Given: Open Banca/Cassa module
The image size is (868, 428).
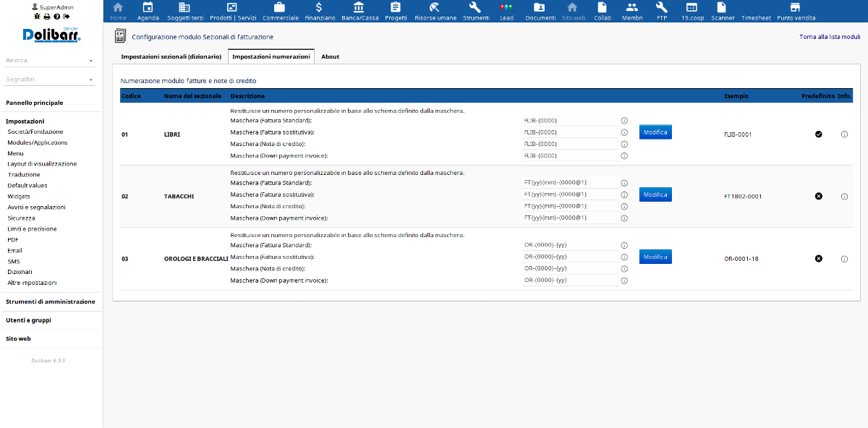Looking at the screenshot, I should pyautogui.click(x=359, y=11).
